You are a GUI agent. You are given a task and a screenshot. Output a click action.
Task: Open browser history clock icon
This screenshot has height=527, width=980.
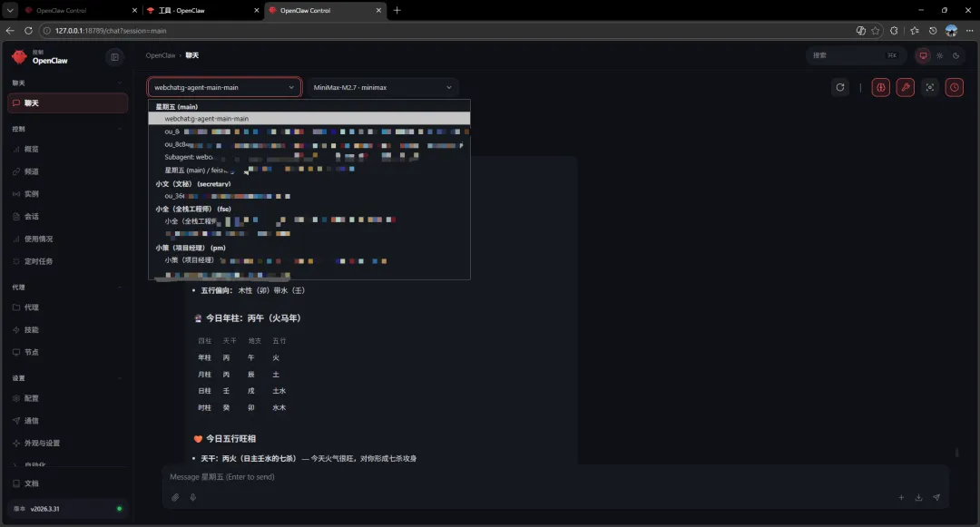[933, 31]
